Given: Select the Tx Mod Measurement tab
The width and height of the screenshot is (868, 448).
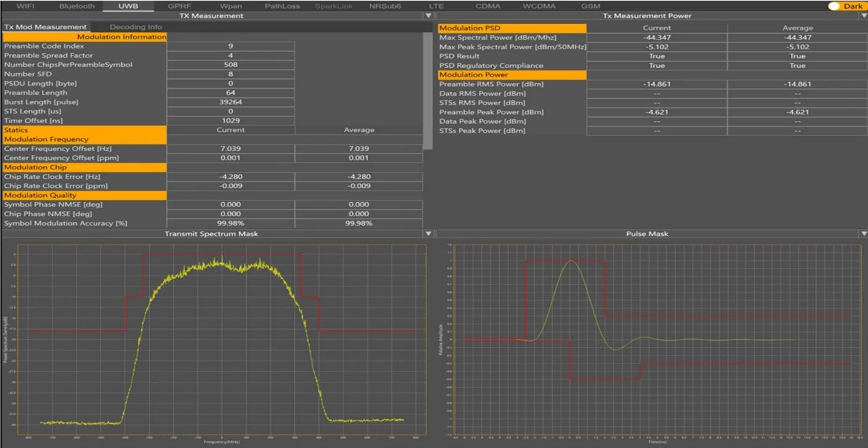Looking at the screenshot, I should pos(46,27).
